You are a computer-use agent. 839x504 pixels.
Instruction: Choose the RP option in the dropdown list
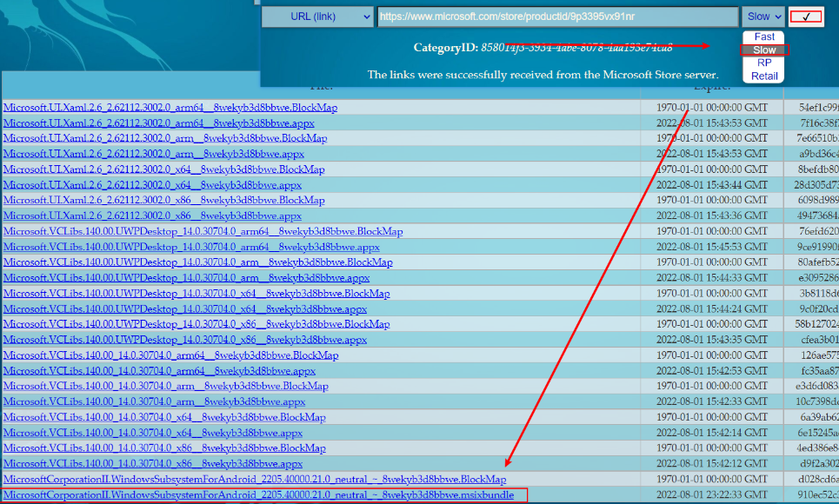763,63
